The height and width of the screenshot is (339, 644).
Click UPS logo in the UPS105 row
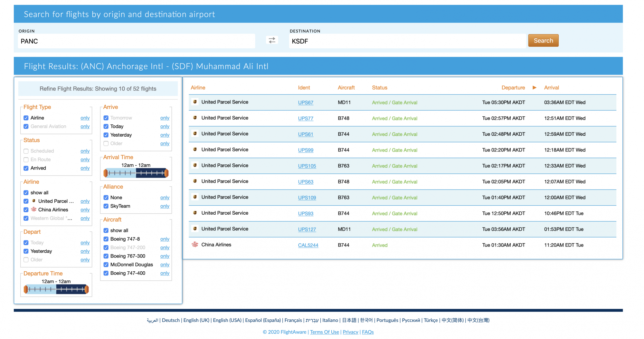(195, 165)
